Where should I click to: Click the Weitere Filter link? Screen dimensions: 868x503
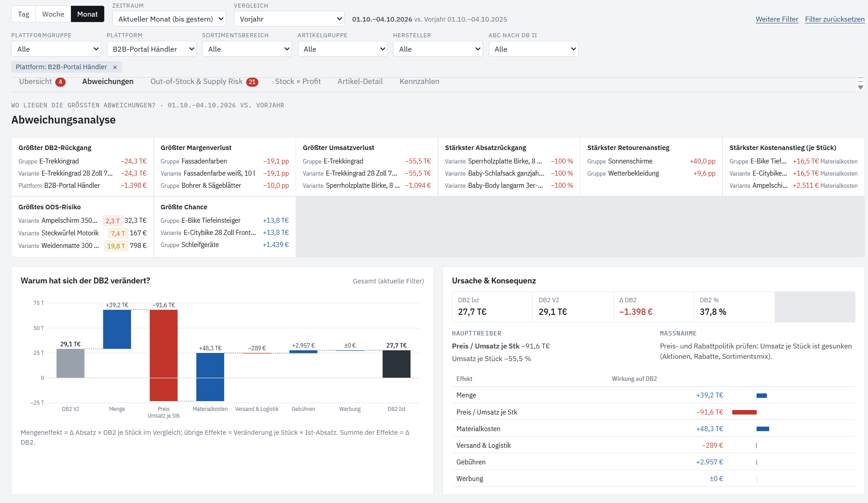[x=777, y=19]
